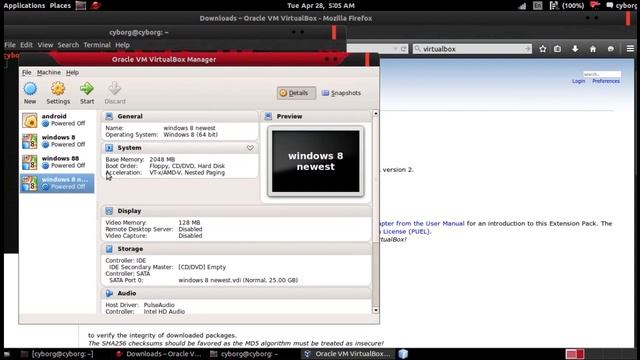640x360 pixels.
Task: Click the Login link on webpage
Action: 578,81
